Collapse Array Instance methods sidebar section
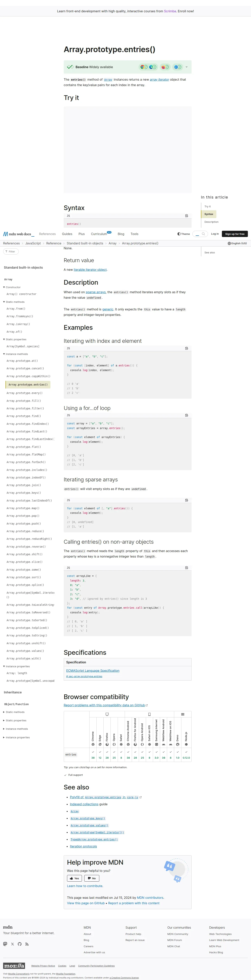Image resolution: width=251 pixels, height=980 pixels. tap(16, 354)
